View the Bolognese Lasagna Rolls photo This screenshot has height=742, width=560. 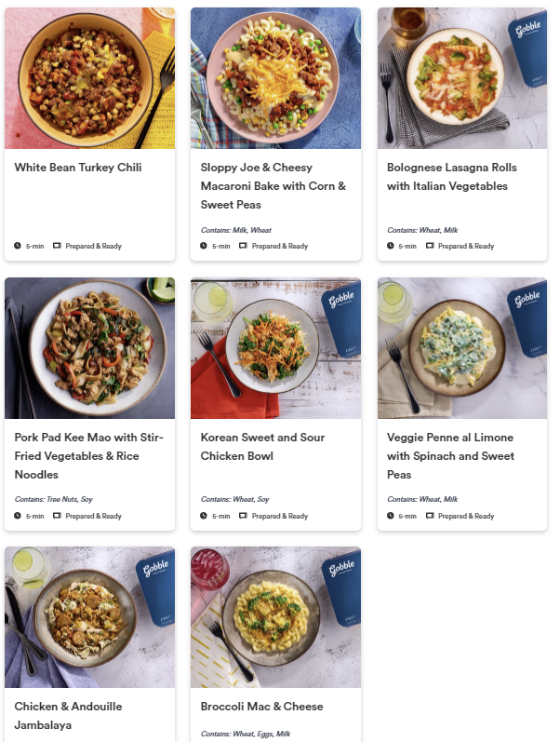coord(462,78)
